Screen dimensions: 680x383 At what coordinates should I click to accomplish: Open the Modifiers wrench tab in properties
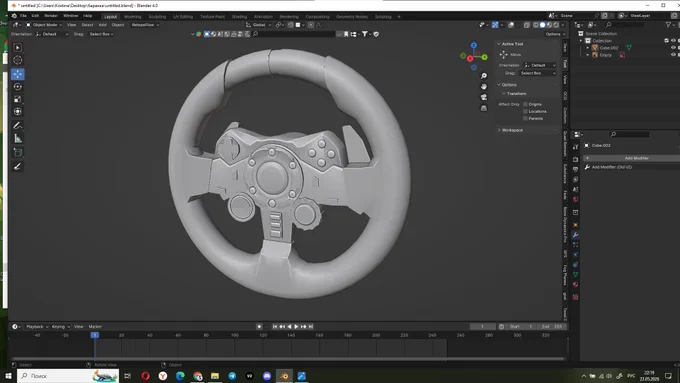click(575, 235)
